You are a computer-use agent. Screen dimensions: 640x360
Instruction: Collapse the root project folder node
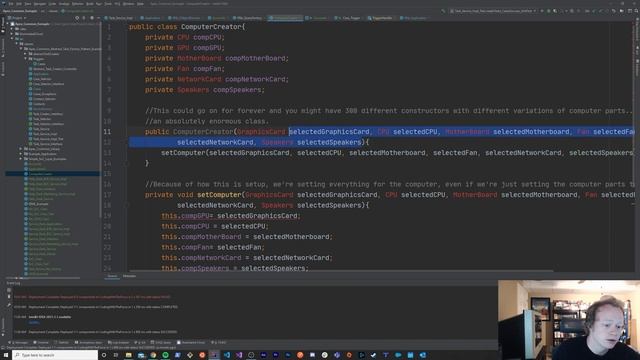(8, 24)
